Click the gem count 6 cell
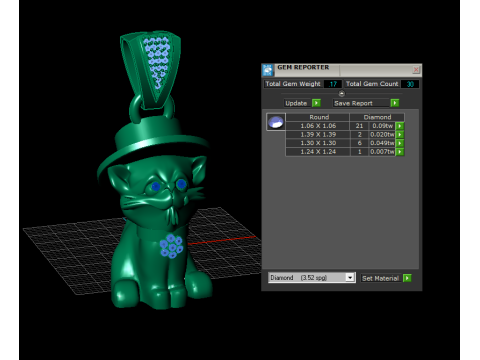Screen dimensions: 480x360 pos(359,143)
